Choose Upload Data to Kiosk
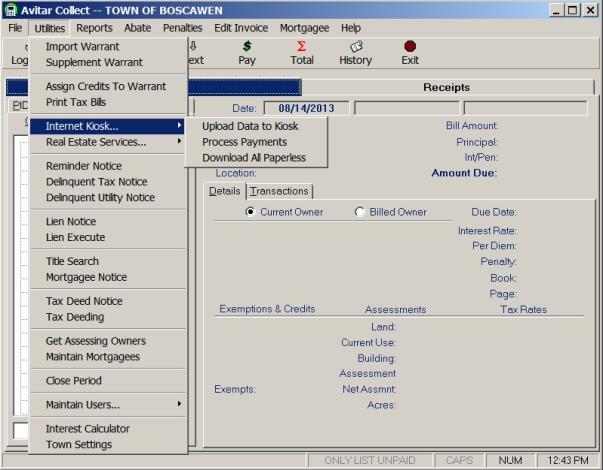603x470 pixels. (250, 126)
